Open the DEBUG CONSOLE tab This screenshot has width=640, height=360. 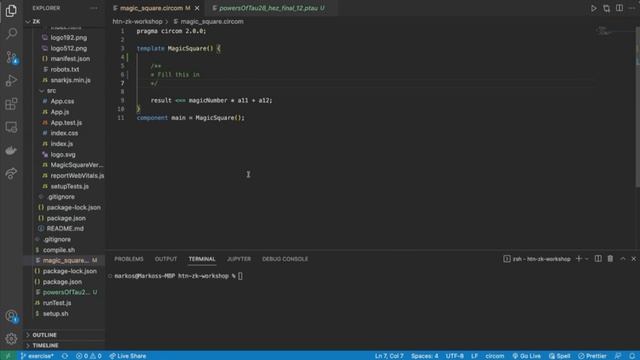point(285,259)
